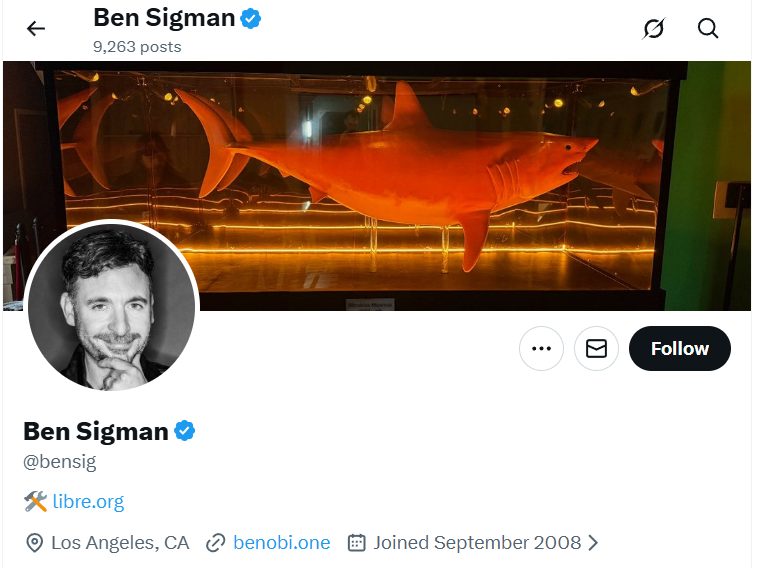This screenshot has height=568, width=760.
Task: Open the three-dot more options menu
Action: pos(542,348)
